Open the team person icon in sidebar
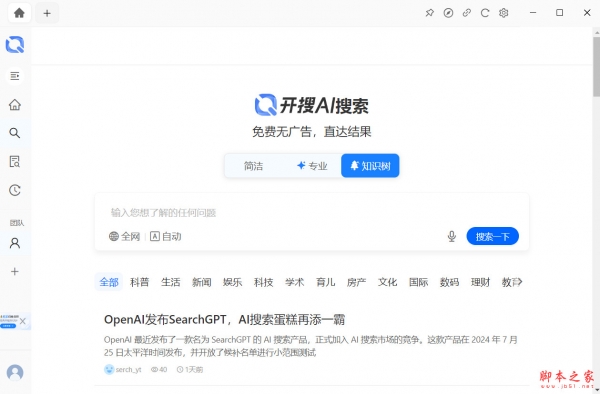This screenshot has height=394, width=600. (15, 243)
